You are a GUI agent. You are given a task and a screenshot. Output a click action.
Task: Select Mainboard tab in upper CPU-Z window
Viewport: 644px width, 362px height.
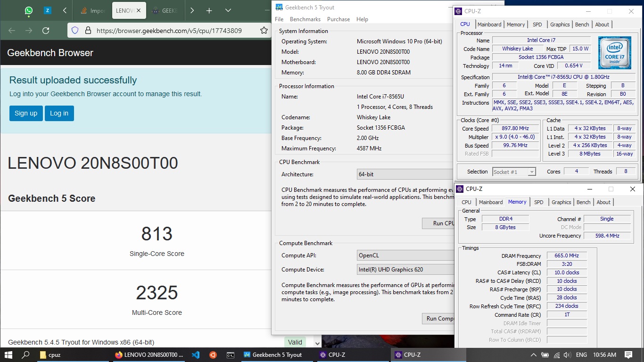[489, 25]
